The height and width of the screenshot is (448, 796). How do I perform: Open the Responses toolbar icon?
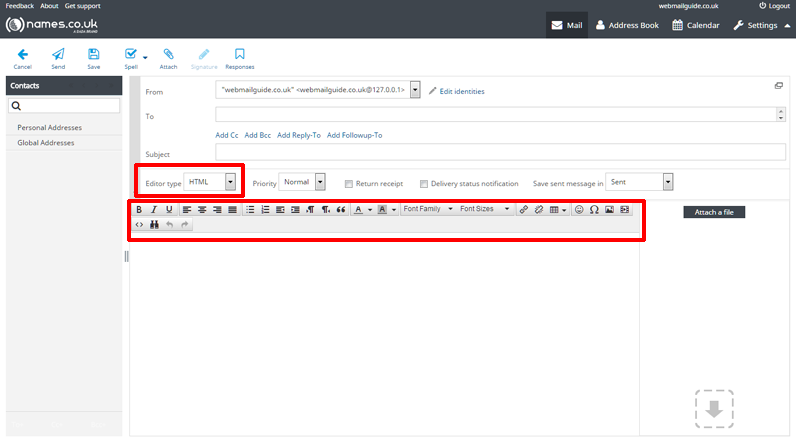[239, 56]
